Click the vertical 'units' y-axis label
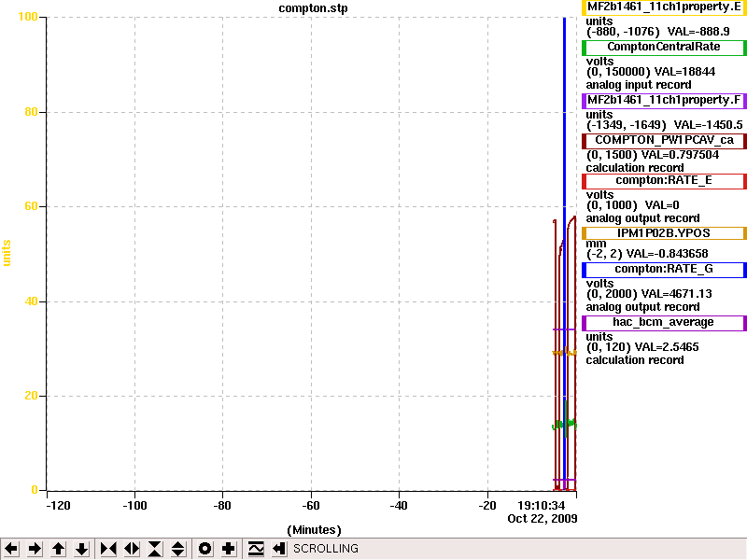The image size is (747, 560). click(7, 253)
